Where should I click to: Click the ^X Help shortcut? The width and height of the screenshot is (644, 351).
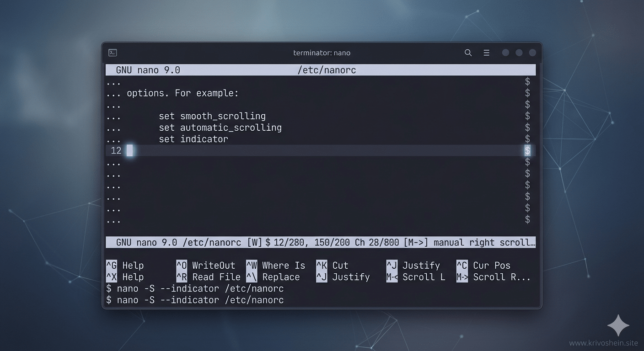coord(125,277)
